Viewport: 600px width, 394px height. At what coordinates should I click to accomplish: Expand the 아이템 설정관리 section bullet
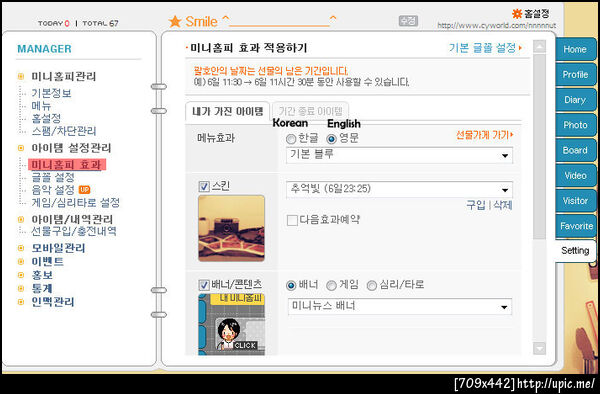coord(21,148)
